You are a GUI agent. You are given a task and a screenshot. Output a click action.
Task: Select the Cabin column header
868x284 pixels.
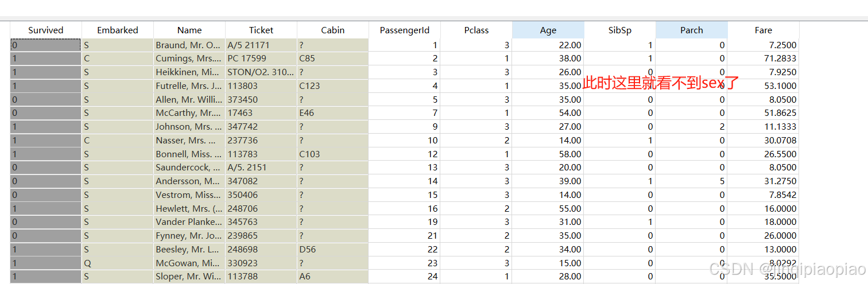click(333, 30)
